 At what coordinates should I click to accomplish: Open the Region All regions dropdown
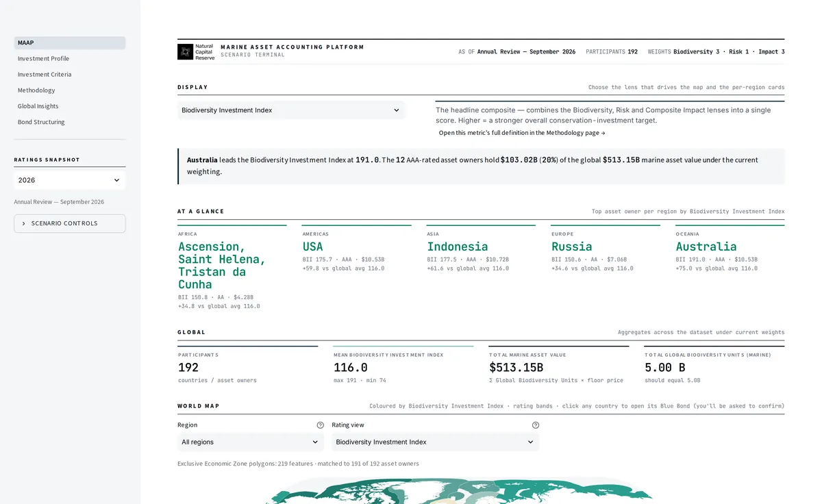click(251, 442)
